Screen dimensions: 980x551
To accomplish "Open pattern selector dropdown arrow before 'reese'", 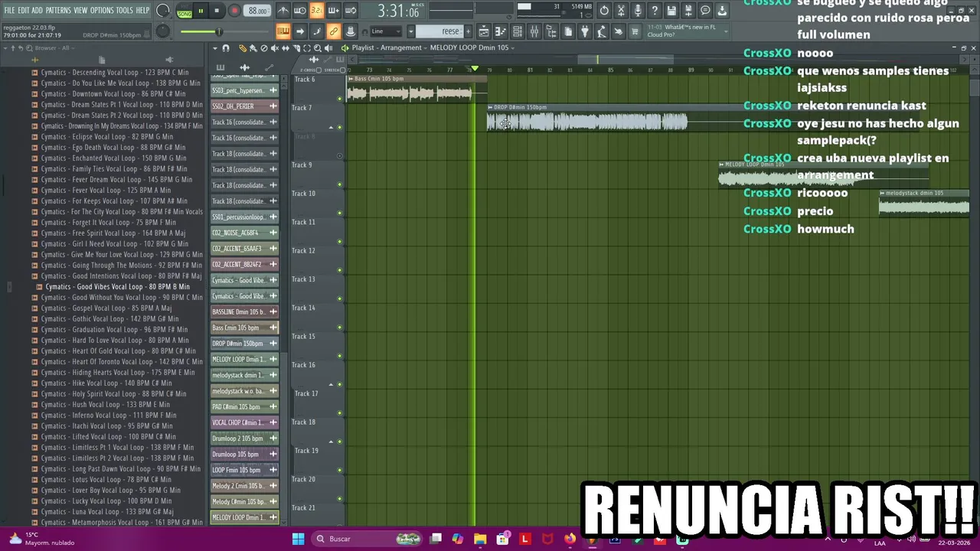I will tap(410, 31).
